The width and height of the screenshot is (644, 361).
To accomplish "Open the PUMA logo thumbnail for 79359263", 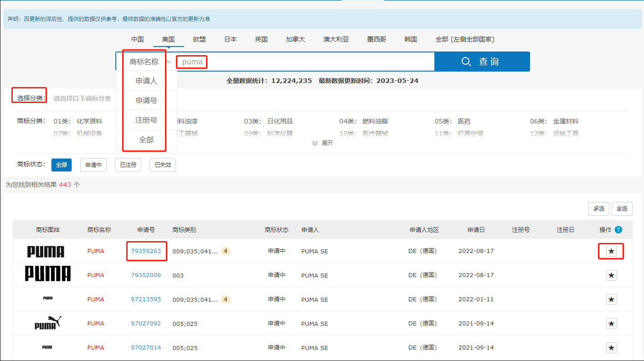I will click(x=46, y=252).
